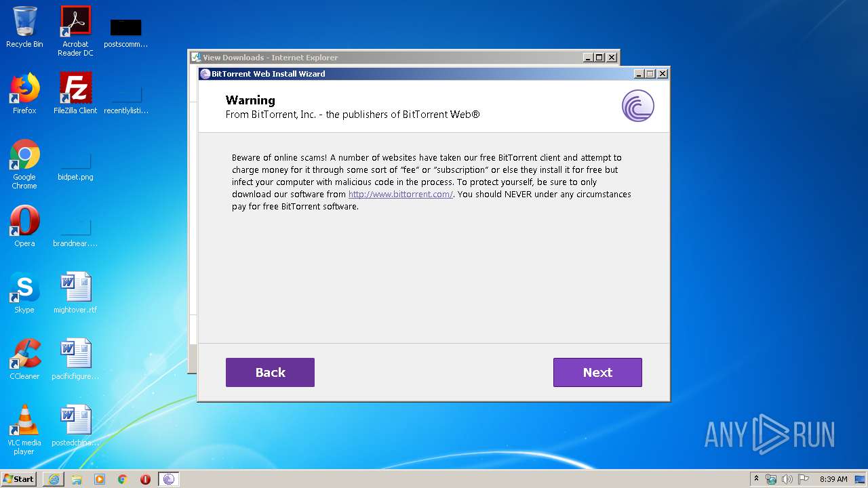Open Firefox desktop shortcut

(24, 94)
